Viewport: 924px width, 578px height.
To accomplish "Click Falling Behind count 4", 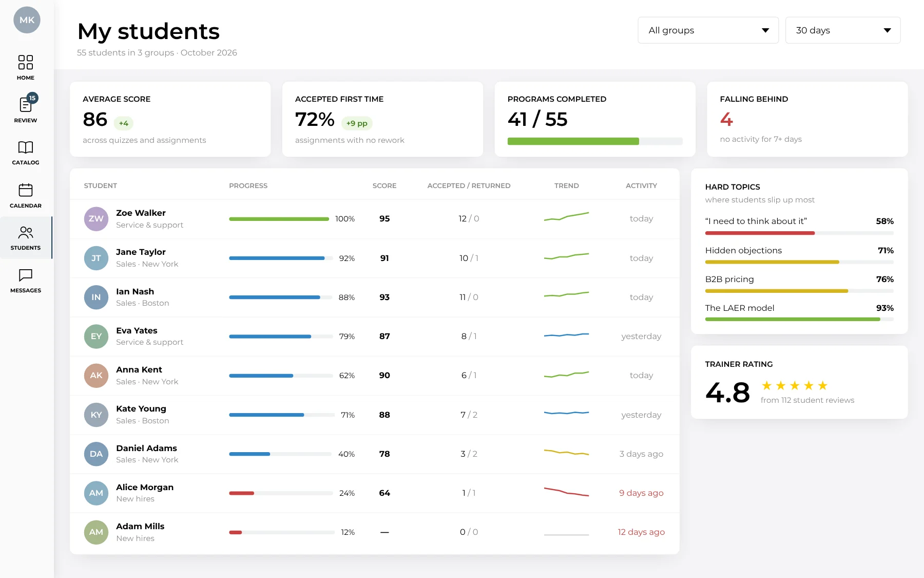I will (726, 120).
